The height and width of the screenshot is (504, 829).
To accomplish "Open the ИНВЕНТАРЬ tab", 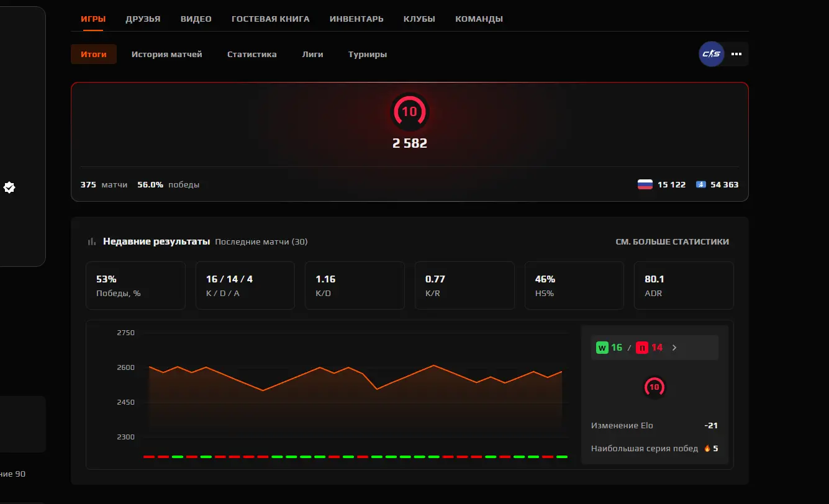I will (x=356, y=19).
